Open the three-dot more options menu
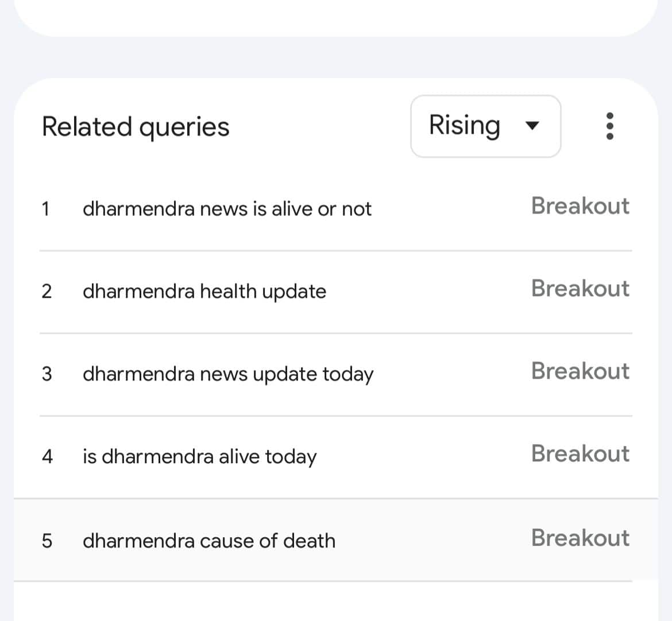The width and height of the screenshot is (672, 621). pos(609,126)
